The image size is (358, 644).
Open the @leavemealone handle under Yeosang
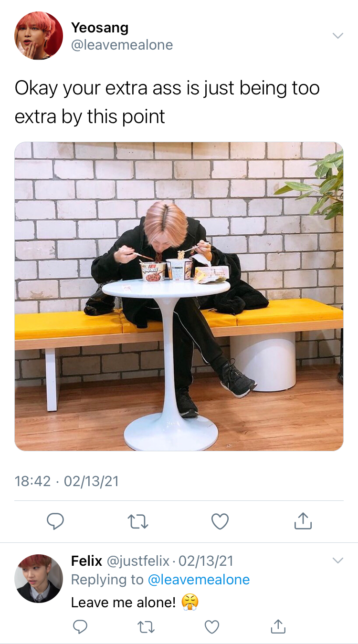[x=122, y=45]
